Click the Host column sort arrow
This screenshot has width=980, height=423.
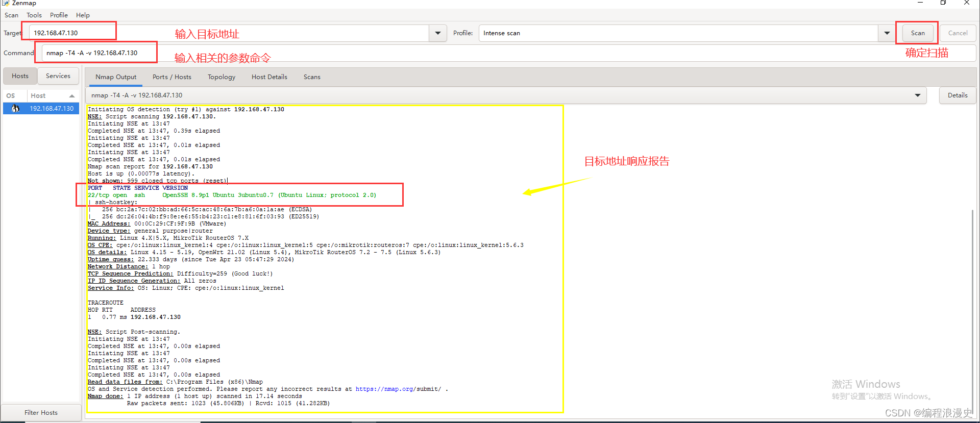[72, 96]
